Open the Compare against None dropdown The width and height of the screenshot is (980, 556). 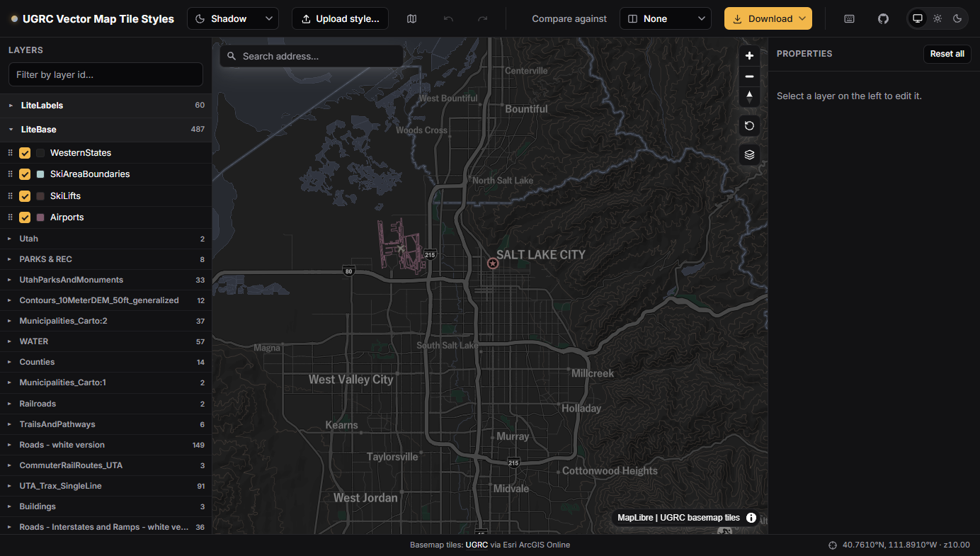point(666,19)
